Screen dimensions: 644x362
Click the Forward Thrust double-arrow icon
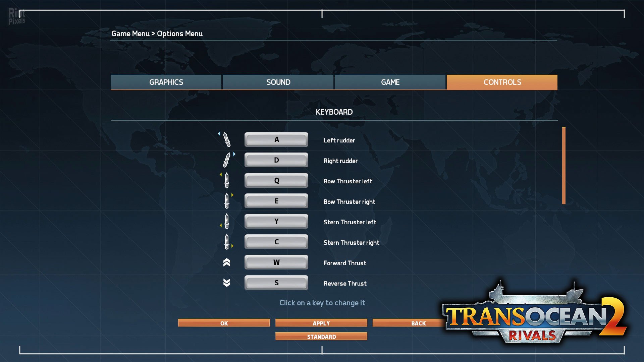[x=227, y=262]
